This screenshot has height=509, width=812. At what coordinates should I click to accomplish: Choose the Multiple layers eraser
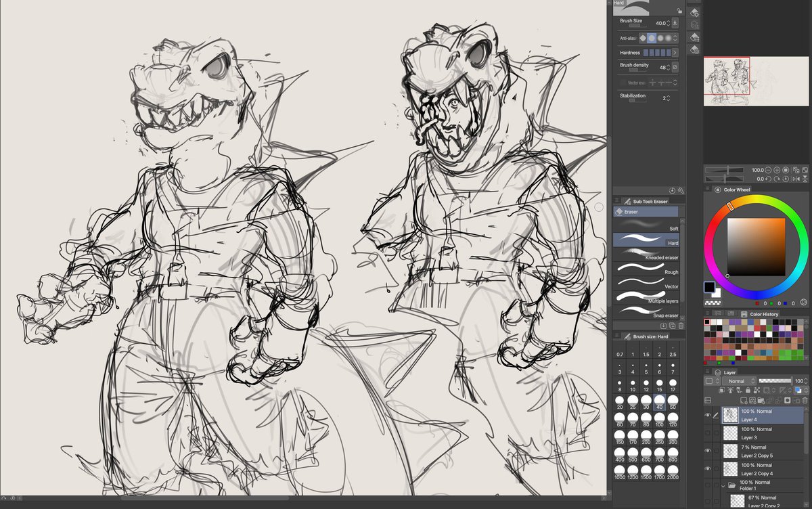click(x=647, y=297)
